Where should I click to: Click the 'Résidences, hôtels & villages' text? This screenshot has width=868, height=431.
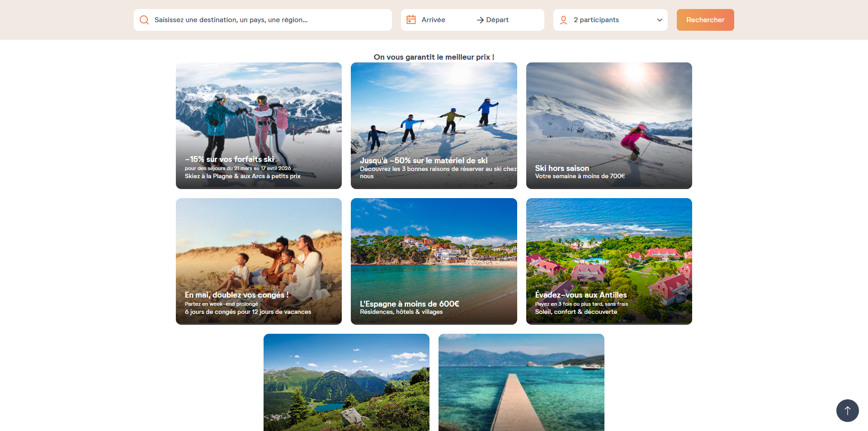pos(401,312)
